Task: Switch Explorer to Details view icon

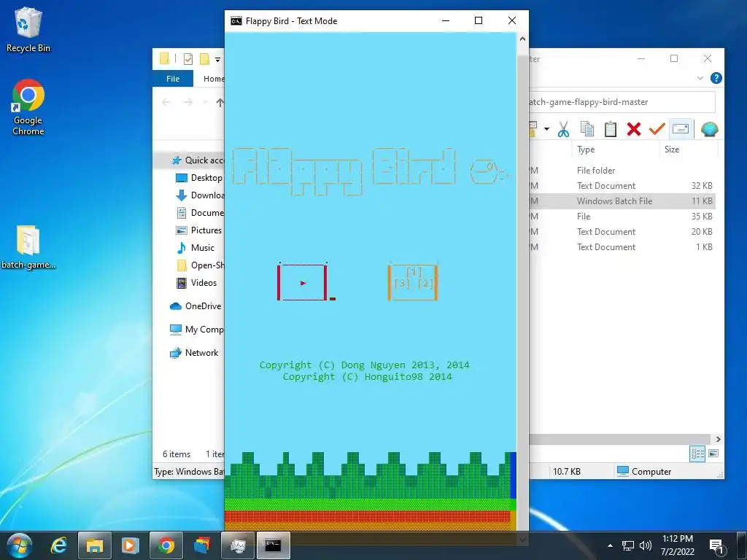Action: point(697,454)
